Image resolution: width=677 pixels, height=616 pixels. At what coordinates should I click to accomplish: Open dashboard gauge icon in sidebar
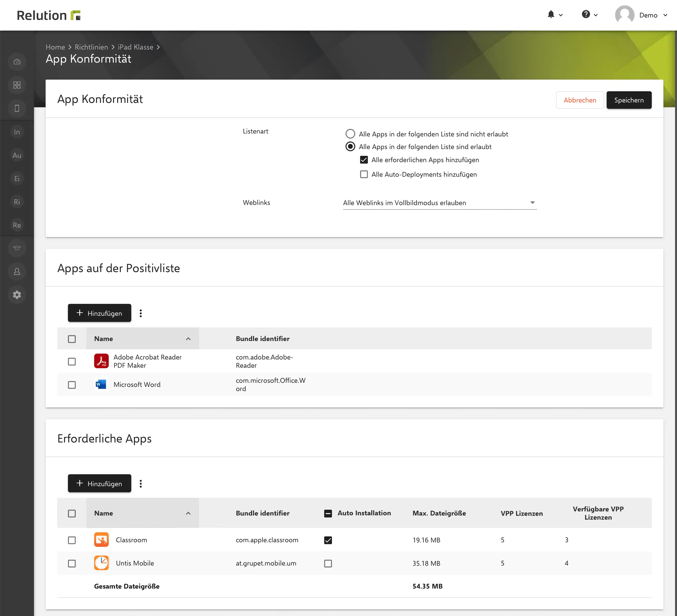[17, 62]
